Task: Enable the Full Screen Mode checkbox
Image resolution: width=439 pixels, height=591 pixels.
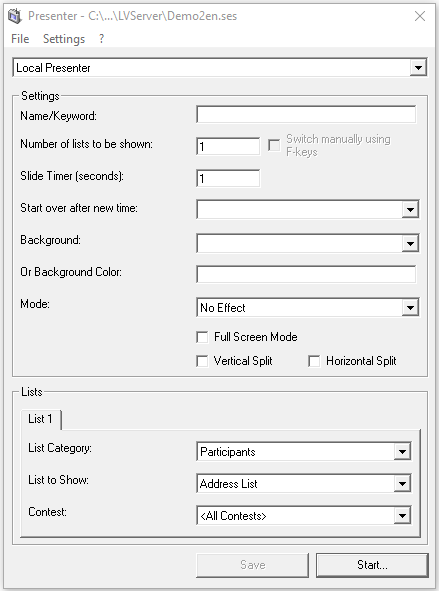Action: (x=202, y=337)
